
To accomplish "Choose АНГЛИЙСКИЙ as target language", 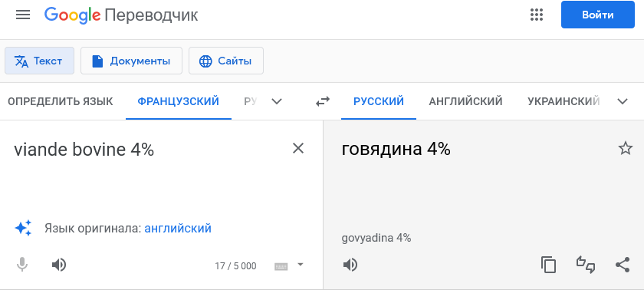I will click(466, 101).
